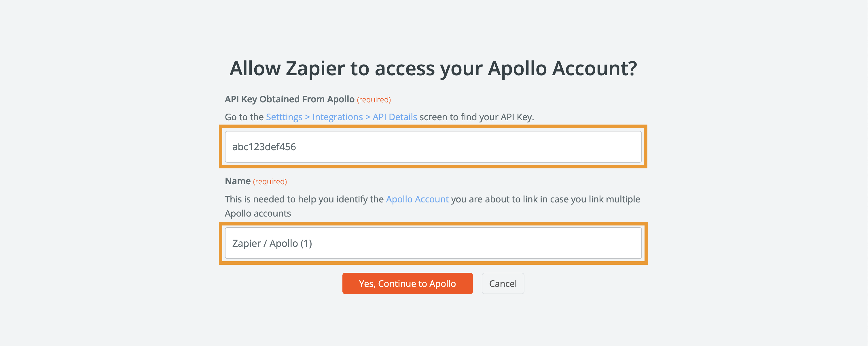Click the (required) marker beside API Key label
The width and height of the screenshot is (868, 346).
(x=374, y=100)
